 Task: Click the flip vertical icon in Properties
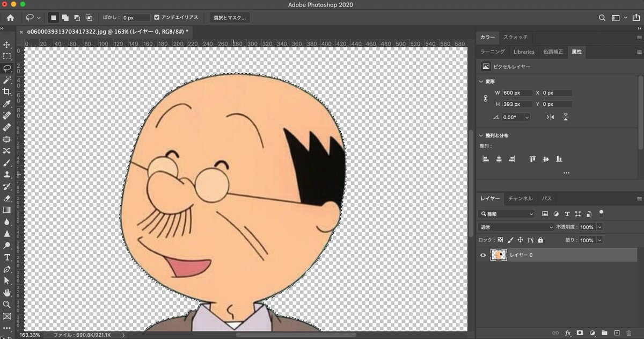click(566, 117)
